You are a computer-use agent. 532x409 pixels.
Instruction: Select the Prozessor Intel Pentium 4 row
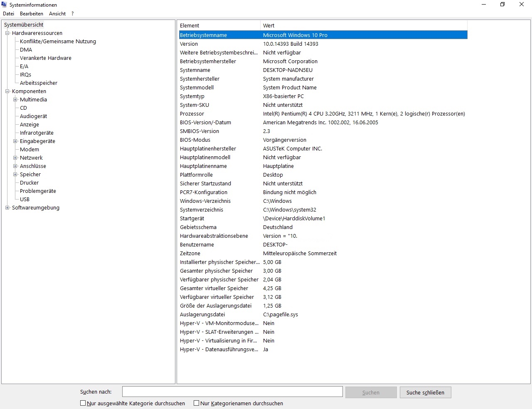[x=323, y=113]
